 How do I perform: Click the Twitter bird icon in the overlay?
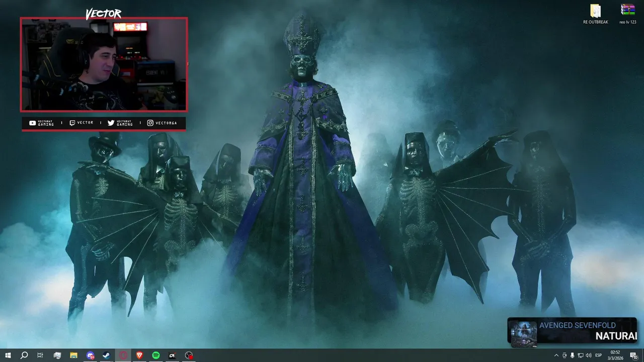(x=111, y=123)
